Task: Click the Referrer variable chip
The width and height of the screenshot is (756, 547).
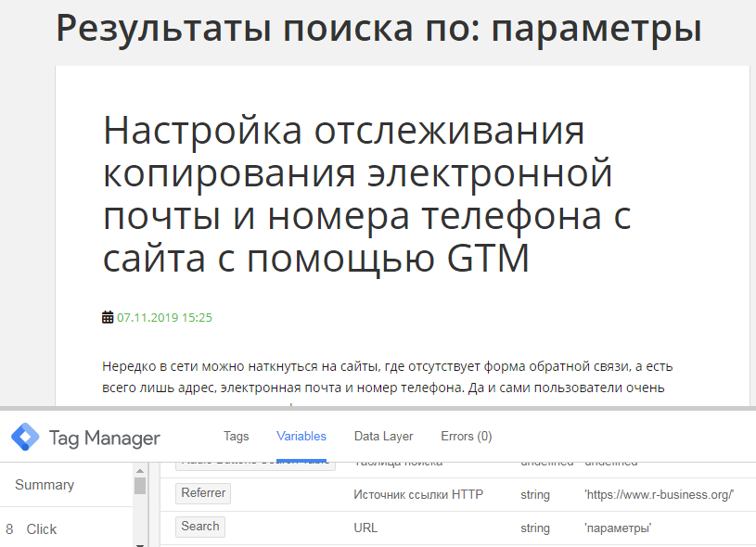Action: 203,493
